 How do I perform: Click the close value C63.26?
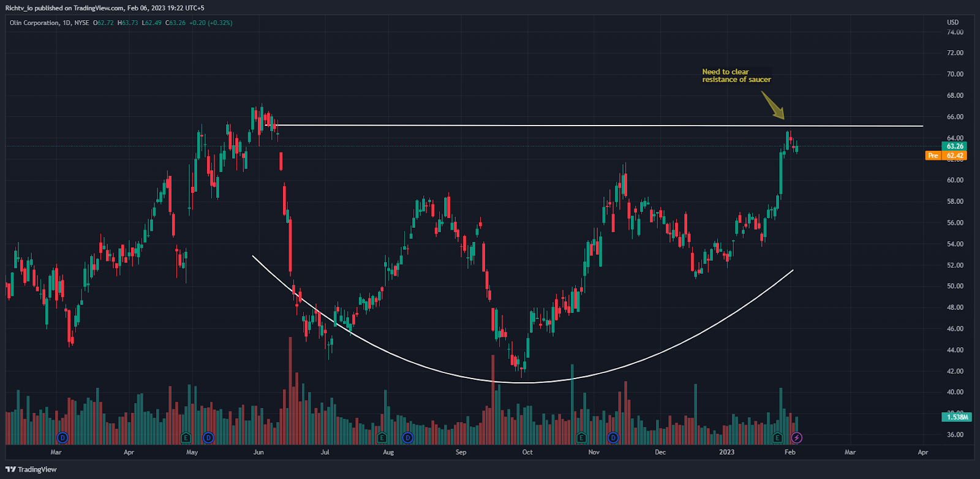point(175,23)
